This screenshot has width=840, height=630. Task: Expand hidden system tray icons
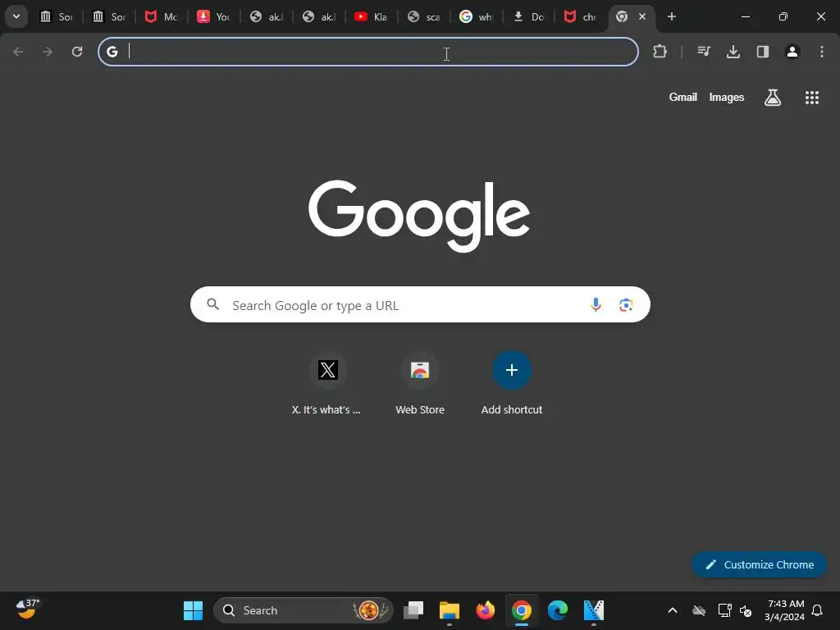[x=673, y=610]
